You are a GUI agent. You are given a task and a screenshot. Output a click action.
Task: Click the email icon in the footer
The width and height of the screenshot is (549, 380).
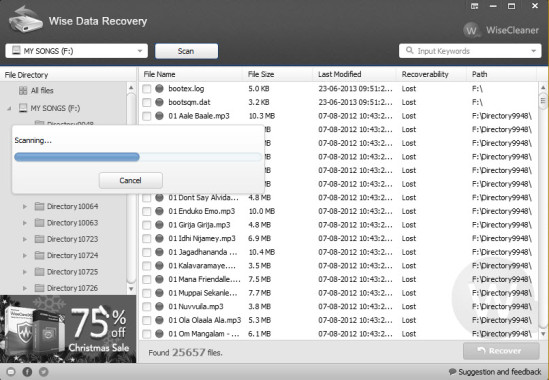pos(11,372)
